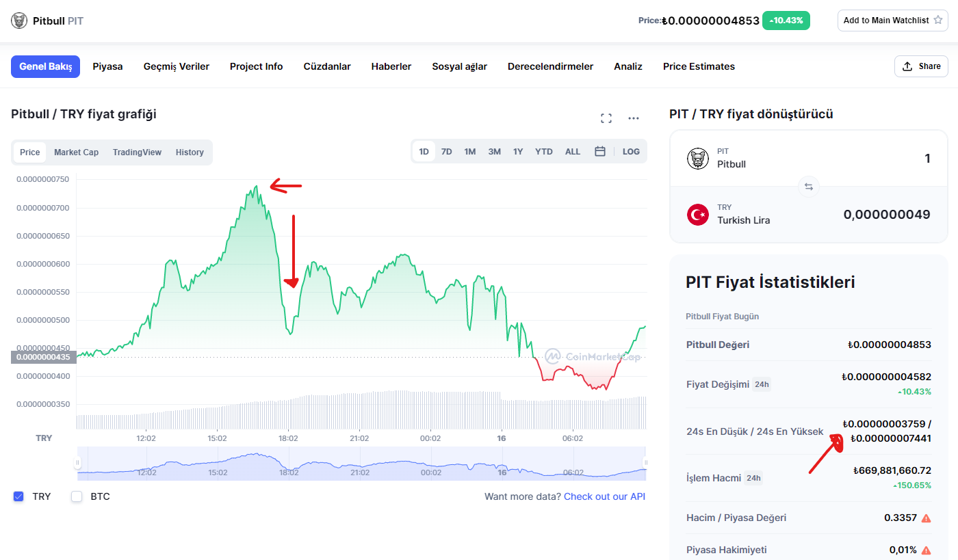Open fullscreen chart view icon
Image resolution: width=958 pixels, height=560 pixels.
(x=606, y=118)
